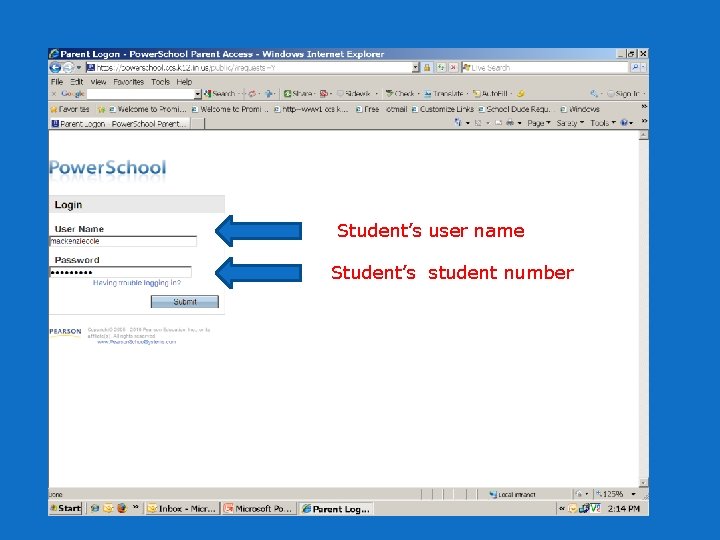Open the Edit menu

[x=77, y=82]
